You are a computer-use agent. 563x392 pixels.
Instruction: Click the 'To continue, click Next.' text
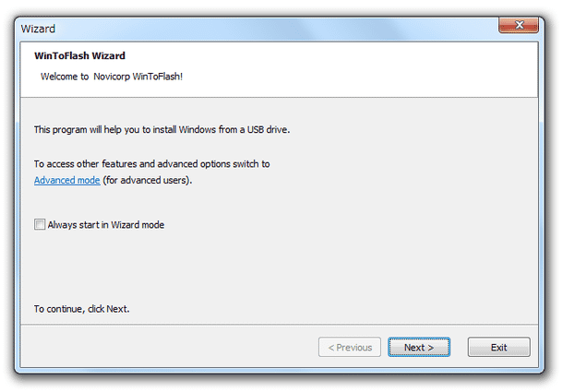tap(82, 309)
